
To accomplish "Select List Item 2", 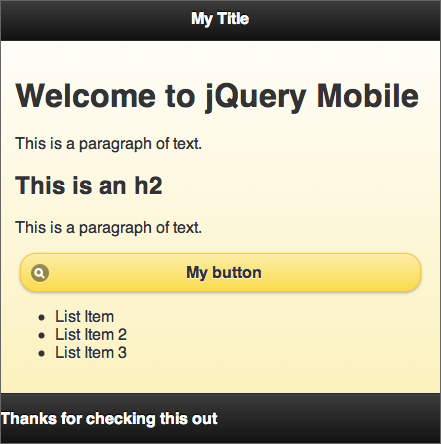I will (91, 334).
